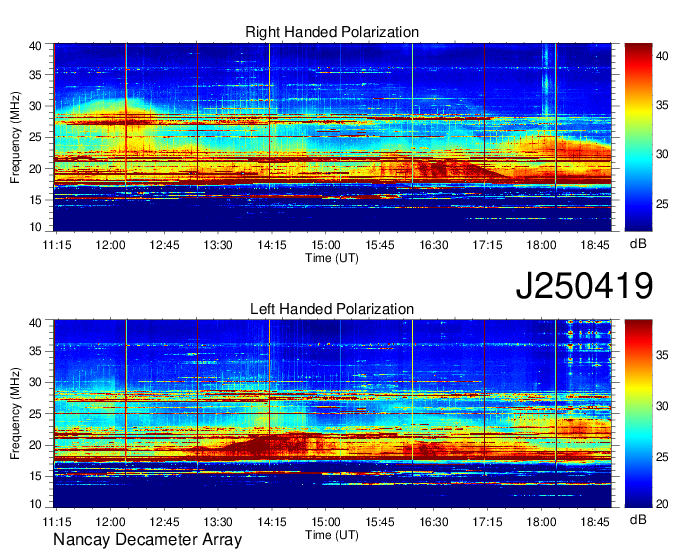Viewport: 680px width, 552px height.
Task: Click the 15:45 time tick of lower plot
Action: point(380,522)
